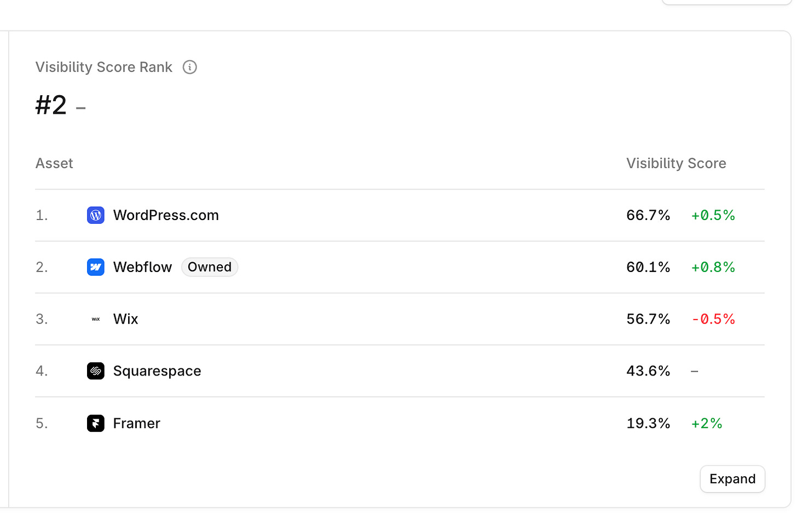Screen dimensions: 797x532
Task: Select the WordPress.com asset name
Action: coord(166,215)
